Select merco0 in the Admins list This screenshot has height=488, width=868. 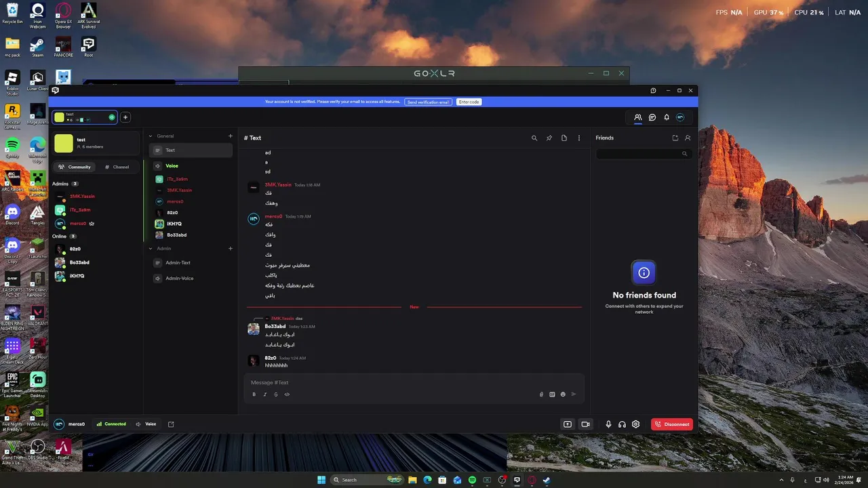[96, 224]
